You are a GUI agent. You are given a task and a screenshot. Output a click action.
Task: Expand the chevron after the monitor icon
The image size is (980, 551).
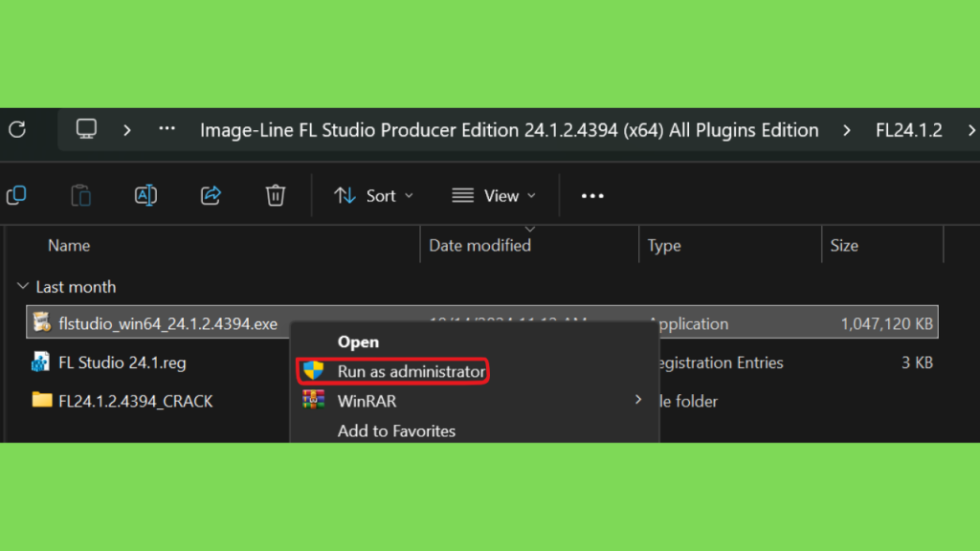[x=127, y=130]
